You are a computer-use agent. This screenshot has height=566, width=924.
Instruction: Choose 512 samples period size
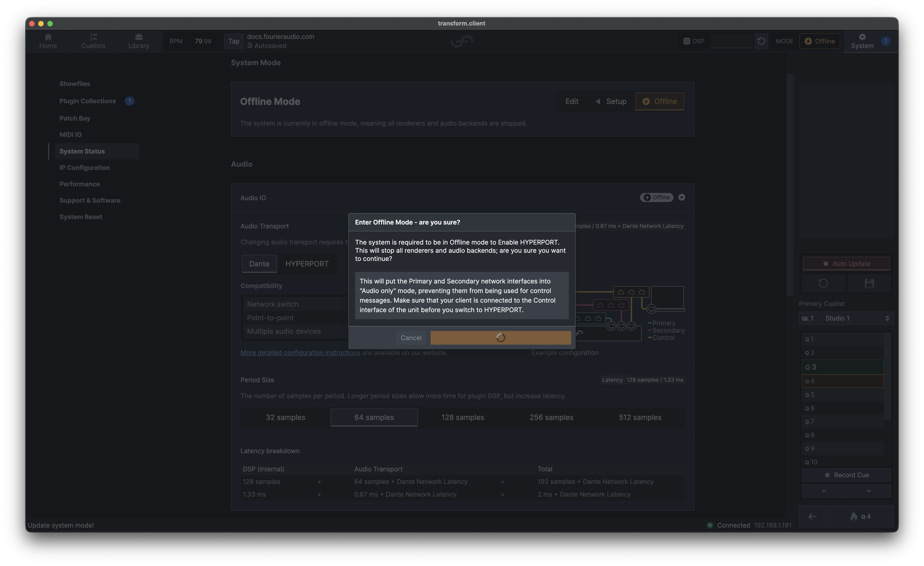coord(640,417)
